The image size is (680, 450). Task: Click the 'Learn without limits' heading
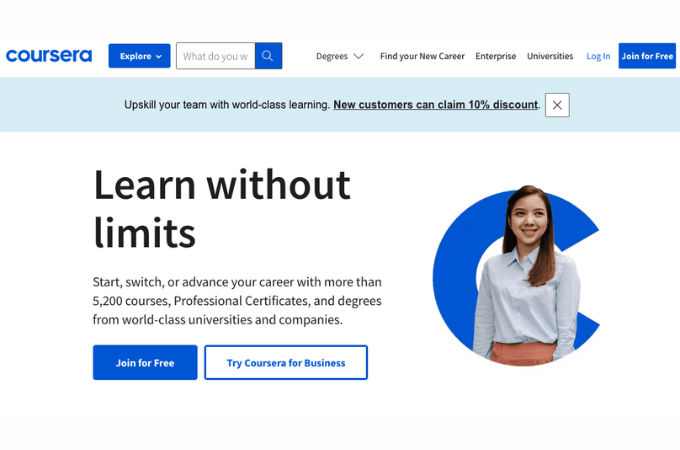222,209
